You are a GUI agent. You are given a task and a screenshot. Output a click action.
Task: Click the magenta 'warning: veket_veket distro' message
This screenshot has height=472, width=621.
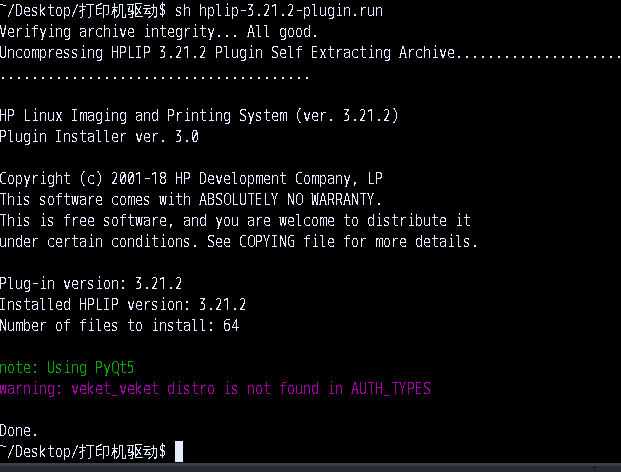[x=215, y=388]
